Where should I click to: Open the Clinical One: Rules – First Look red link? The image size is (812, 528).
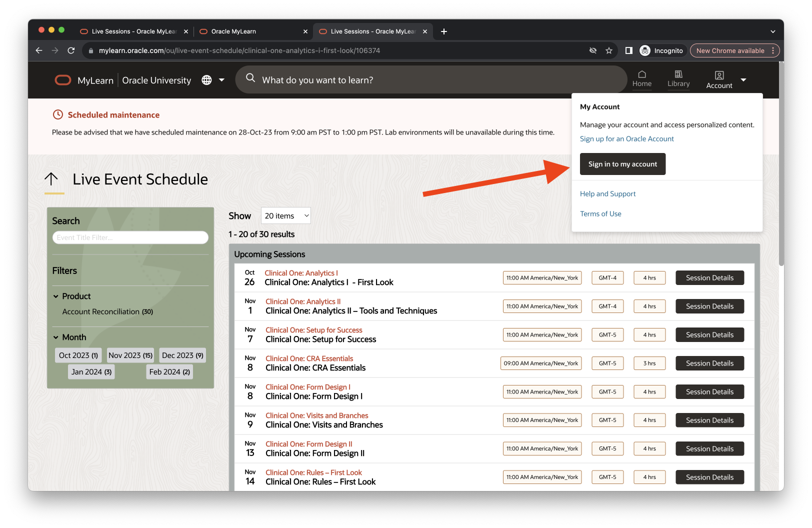[x=313, y=472]
